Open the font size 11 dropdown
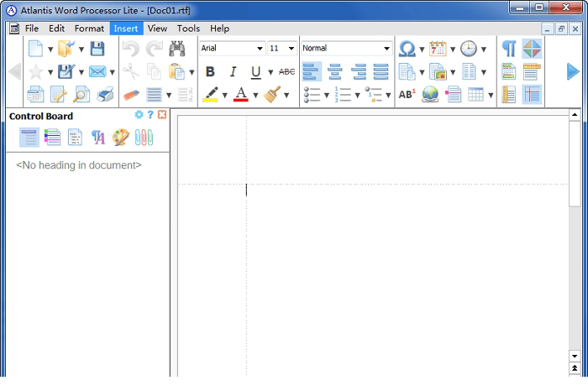588x391 pixels. click(291, 49)
